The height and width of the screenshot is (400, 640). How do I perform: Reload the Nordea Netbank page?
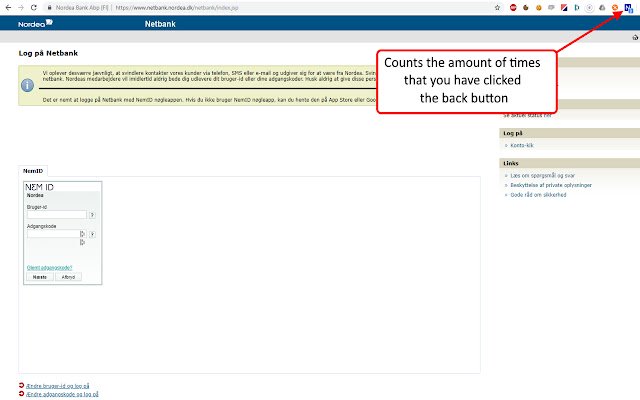pyautogui.click(x=34, y=7)
